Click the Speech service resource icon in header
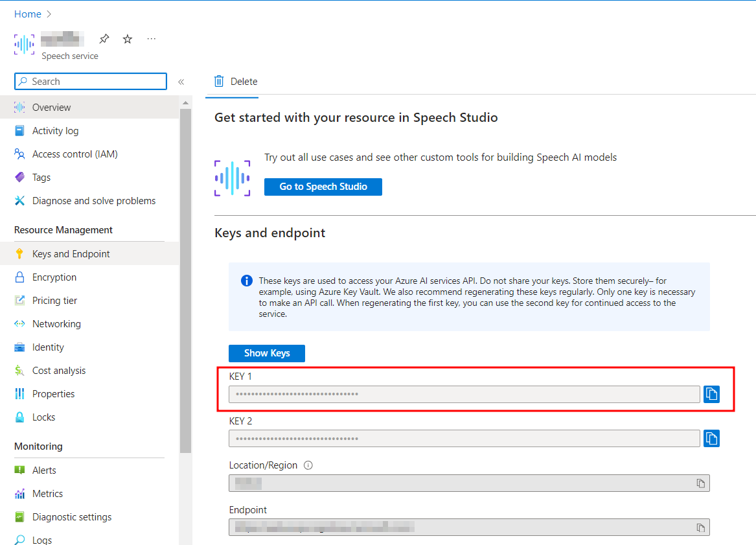 pos(24,44)
